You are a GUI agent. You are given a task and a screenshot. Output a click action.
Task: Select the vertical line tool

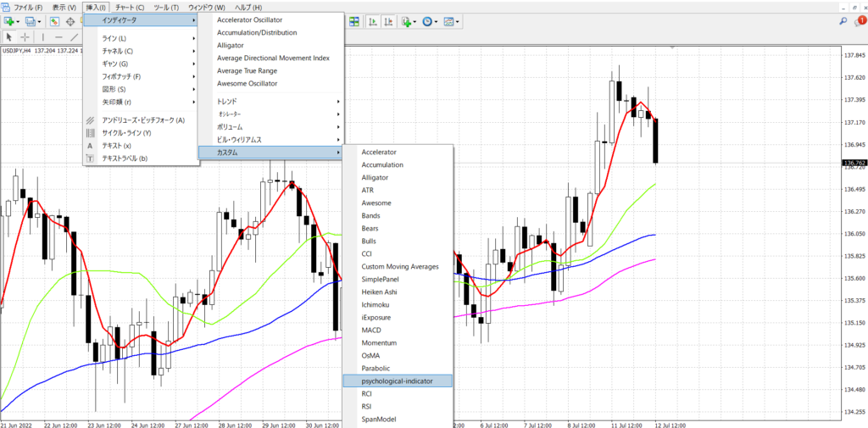42,37
